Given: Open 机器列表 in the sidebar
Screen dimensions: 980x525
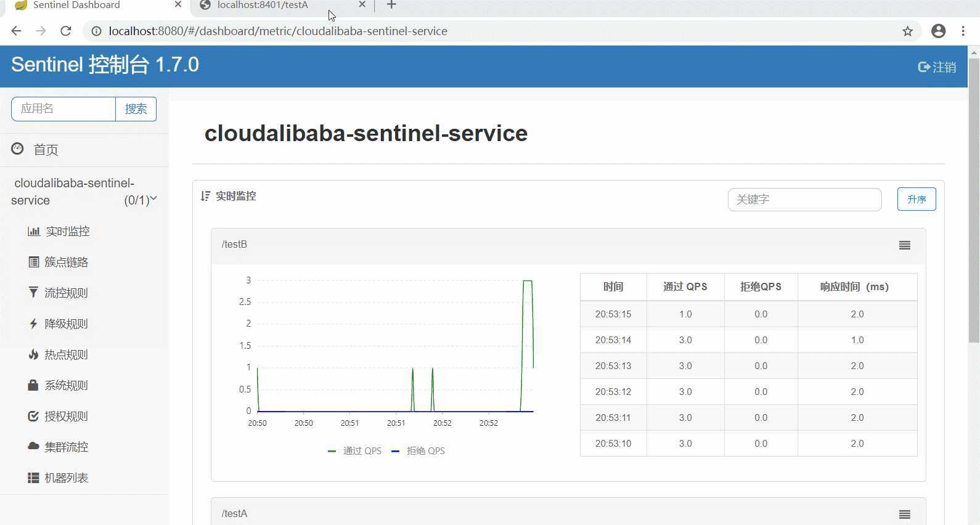Looking at the screenshot, I should coord(67,478).
